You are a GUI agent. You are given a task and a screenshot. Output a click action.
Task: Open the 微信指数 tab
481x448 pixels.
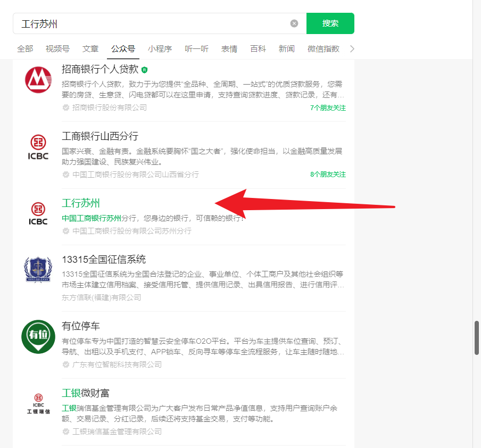click(x=324, y=49)
